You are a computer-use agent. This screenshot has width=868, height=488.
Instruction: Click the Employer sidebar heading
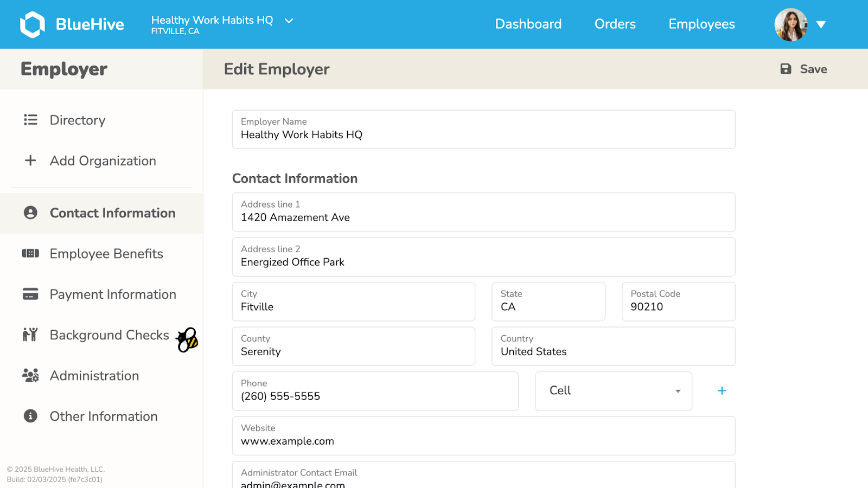coord(64,69)
